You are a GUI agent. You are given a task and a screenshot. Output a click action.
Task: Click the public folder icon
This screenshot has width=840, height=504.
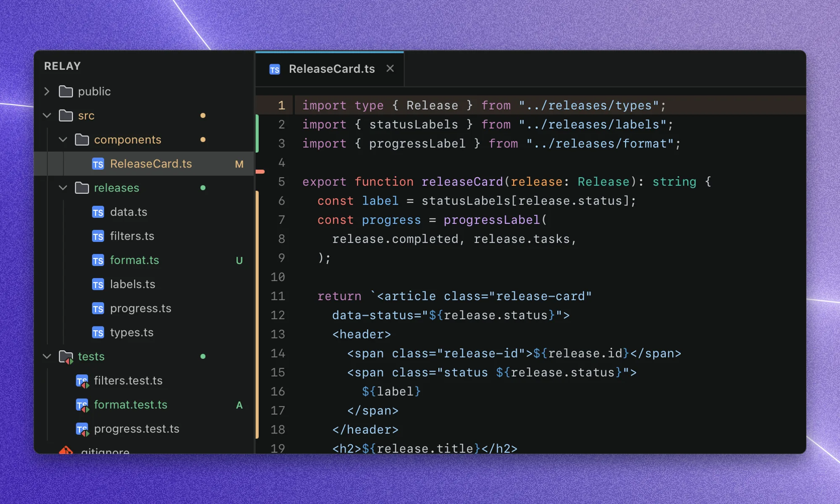pos(66,91)
